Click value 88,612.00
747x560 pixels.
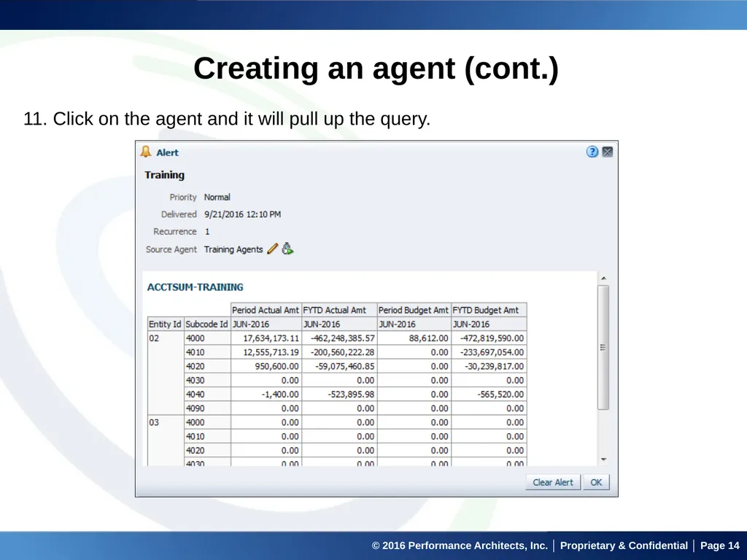(428, 338)
